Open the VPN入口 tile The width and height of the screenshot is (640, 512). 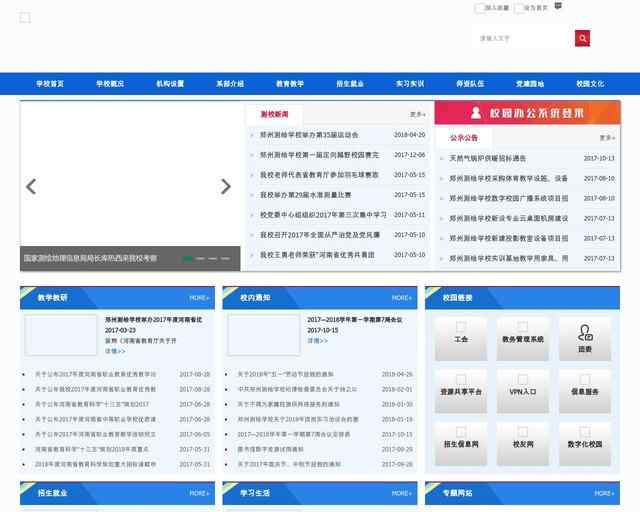[x=523, y=392]
